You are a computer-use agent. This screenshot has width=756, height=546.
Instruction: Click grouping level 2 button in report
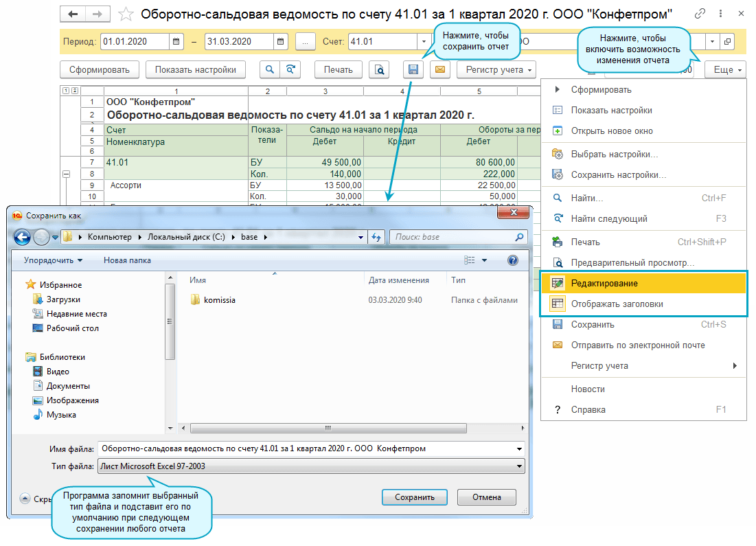click(x=74, y=90)
